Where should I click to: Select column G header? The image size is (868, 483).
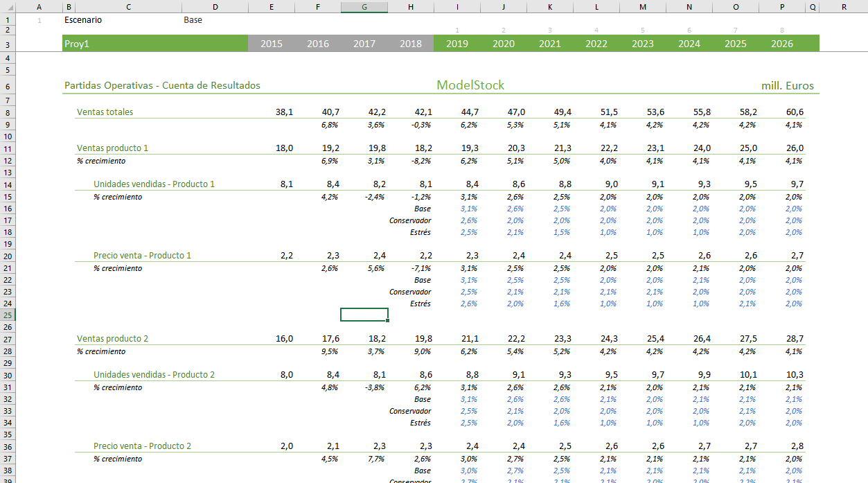[364, 6]
